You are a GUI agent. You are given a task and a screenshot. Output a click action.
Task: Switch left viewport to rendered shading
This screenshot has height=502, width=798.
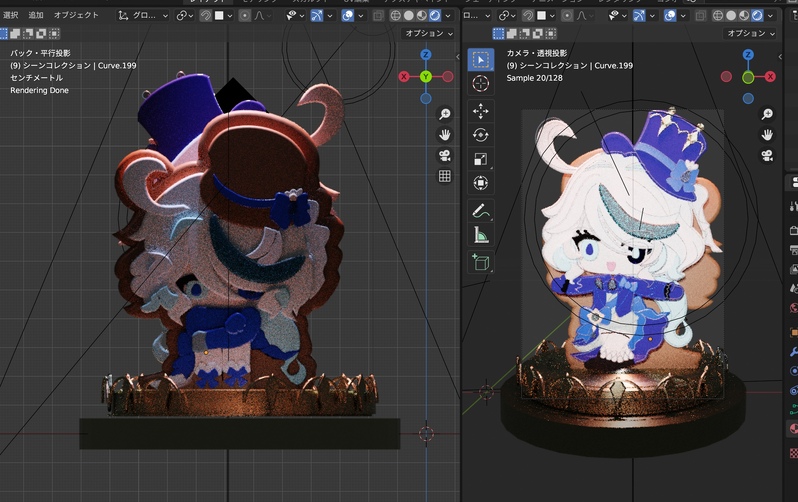(435, 16)
